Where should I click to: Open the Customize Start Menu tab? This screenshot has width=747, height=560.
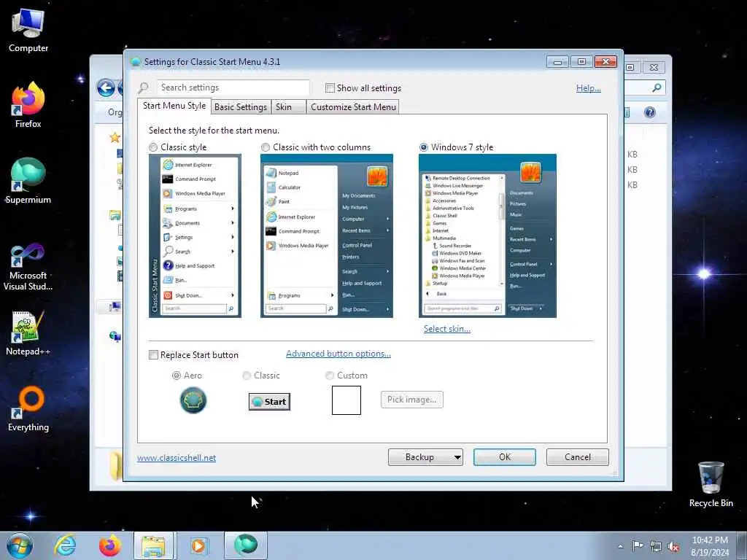tap(353, 107)
